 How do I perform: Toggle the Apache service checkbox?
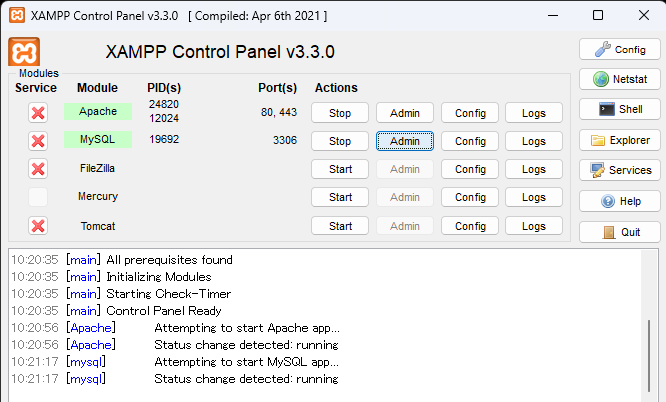[38, 113]
